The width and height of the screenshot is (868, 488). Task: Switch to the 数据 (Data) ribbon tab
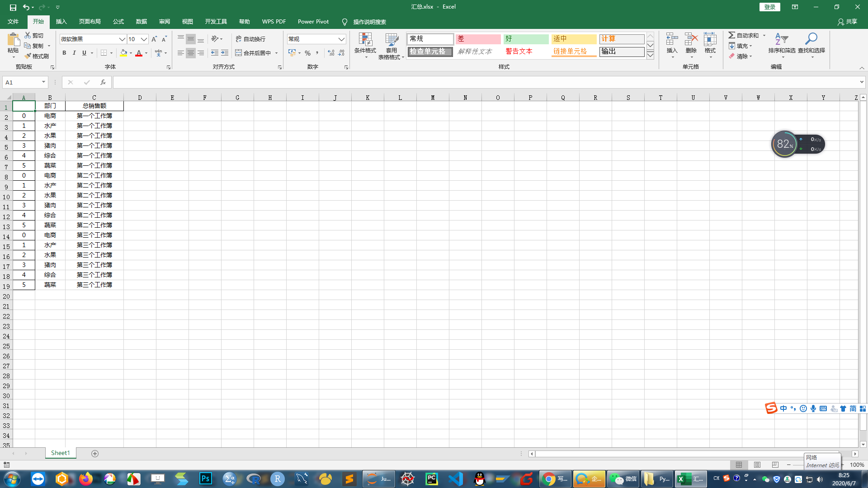tap(141, 22)
